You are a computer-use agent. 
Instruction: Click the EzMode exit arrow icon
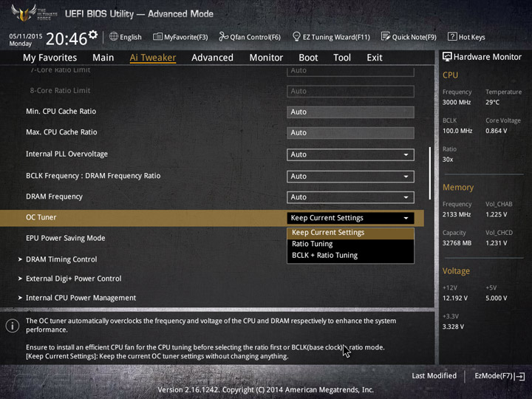coord(519,376)
